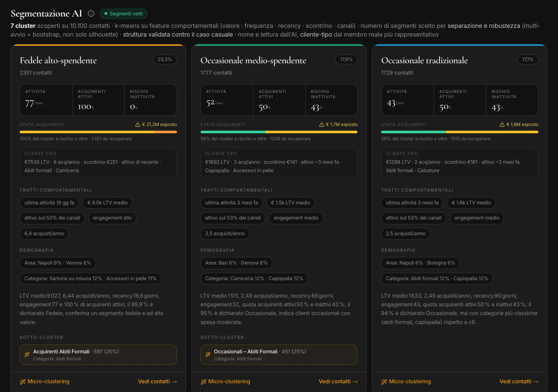Image resolution: width=558 pixels, height=392 pixels.
Task: Click the '€1692 LTV' Cliente tipo box
Action: (279, 163)
